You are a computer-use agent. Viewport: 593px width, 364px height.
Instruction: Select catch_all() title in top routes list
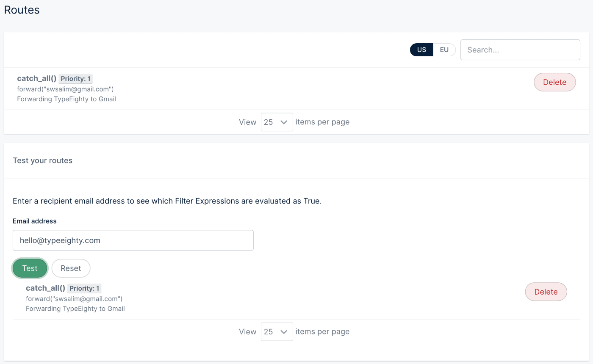37,78
